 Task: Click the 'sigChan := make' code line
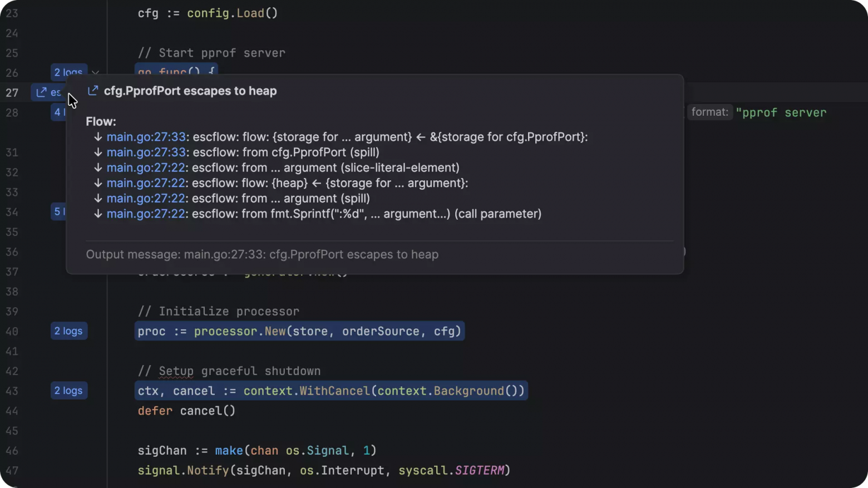coord(257,451)
